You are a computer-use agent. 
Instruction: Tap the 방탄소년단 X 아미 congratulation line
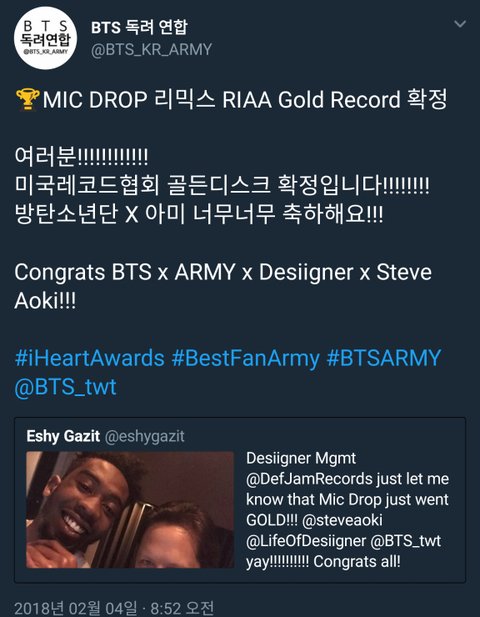click(x=199, y=214)
